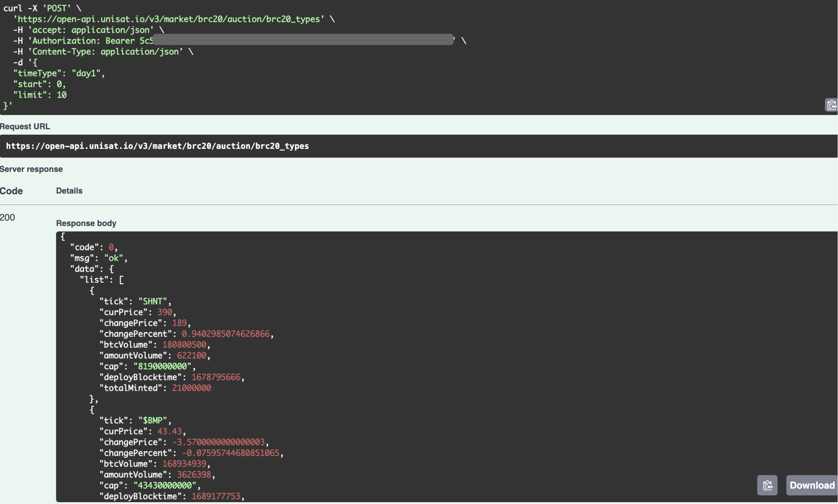The image size is (838, 504).
Task: Click the Server response heading
Action: pyautogui.click(x=31, y=169)
